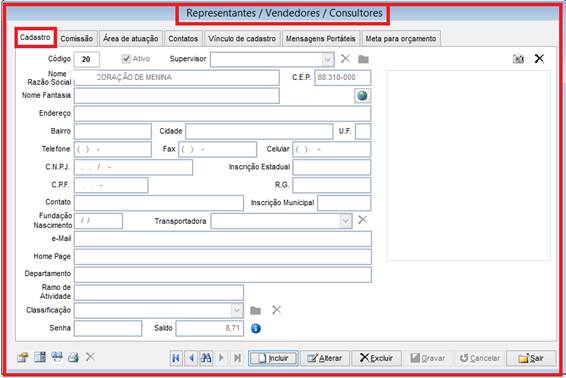Clear the Supervisor selection with the X icon
This screenshot has width=566, height=378.
click(345, 58)
